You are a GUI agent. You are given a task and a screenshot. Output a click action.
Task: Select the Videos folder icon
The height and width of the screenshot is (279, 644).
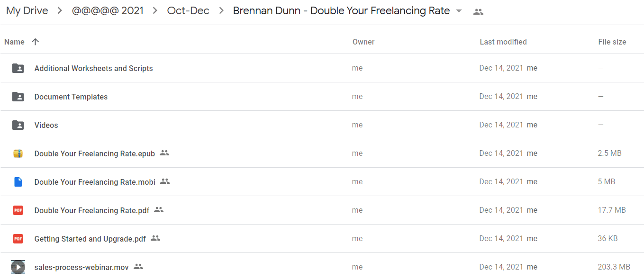coord(18,125)
